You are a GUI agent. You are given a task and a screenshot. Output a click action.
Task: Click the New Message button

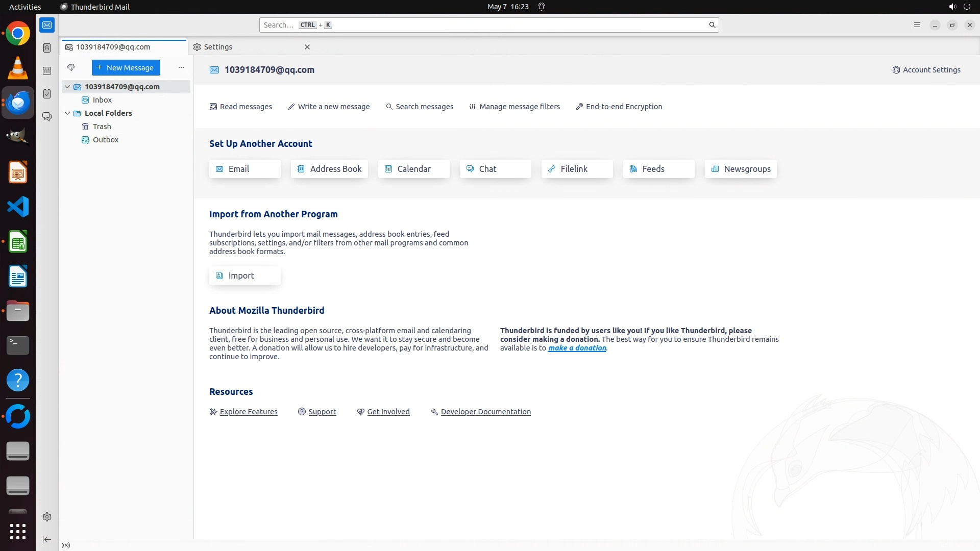click(126, 67)
